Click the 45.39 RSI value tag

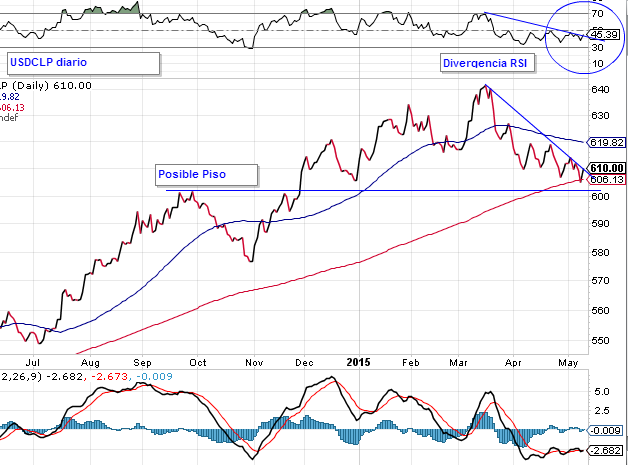(604, 35)
